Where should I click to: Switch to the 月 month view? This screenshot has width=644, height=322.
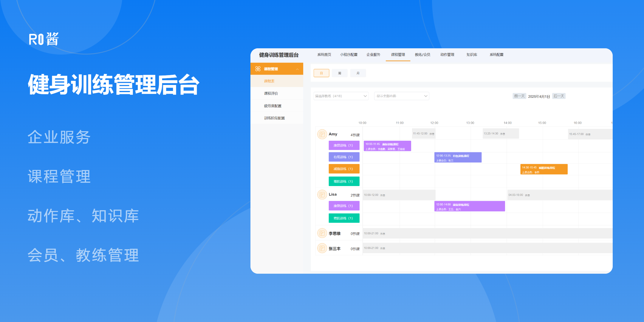[358, 73]
